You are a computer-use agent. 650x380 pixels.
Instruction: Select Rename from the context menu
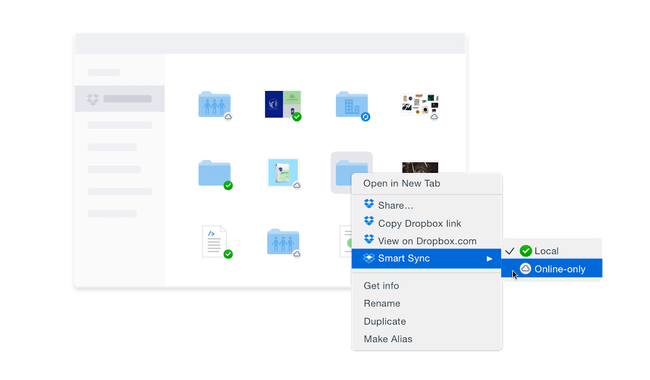382,303
